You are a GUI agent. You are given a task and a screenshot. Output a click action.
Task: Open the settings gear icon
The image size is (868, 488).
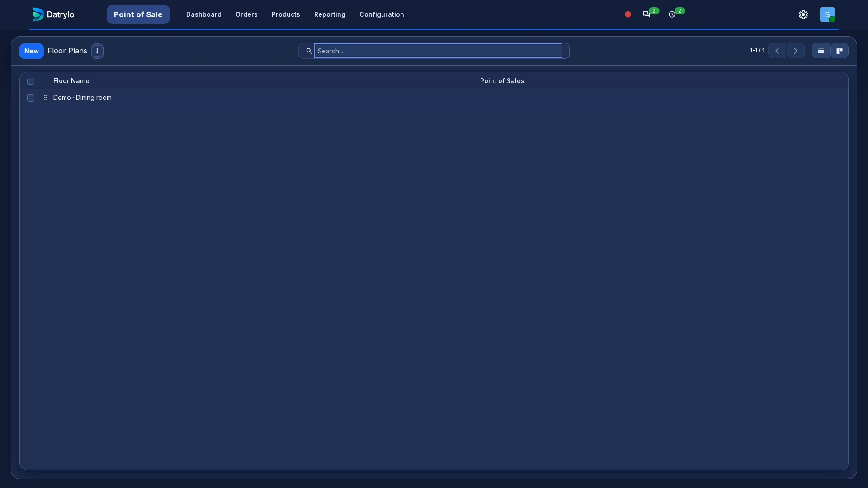pos(803,14)
